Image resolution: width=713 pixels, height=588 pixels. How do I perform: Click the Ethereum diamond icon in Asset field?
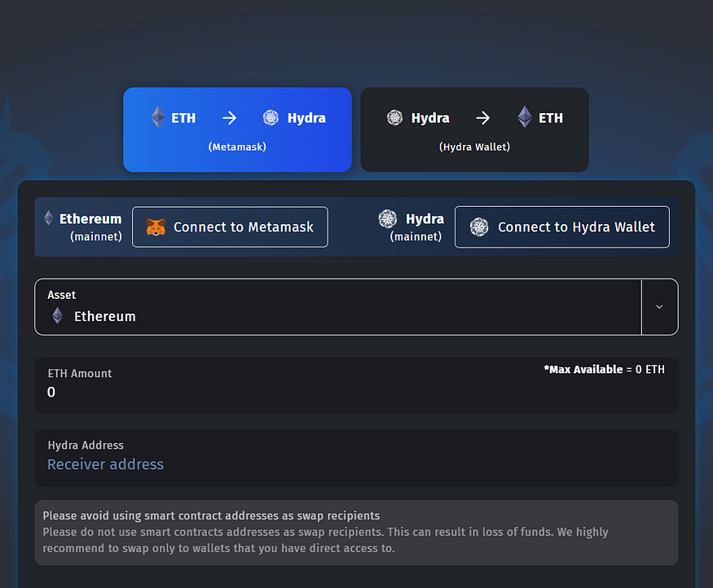tap(57, 316)
